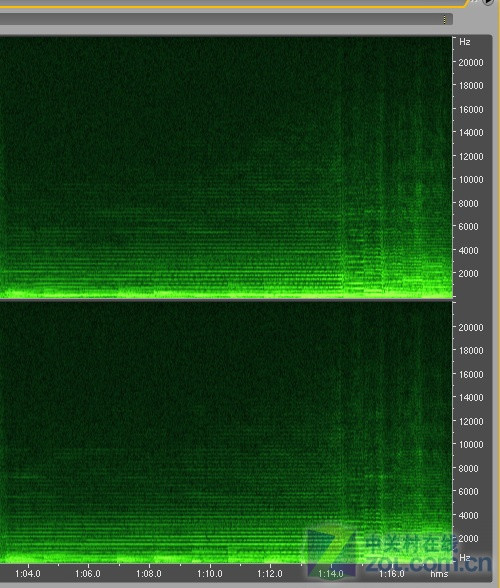500x588 pixels.
Task: Click the horizontal zoom navigation bar
Action: coord(226,19)
